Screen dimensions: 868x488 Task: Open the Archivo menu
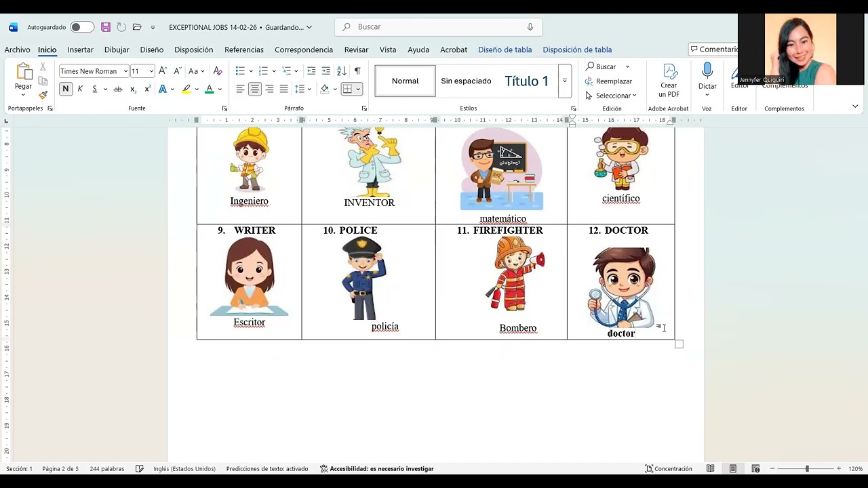point(17,49)
